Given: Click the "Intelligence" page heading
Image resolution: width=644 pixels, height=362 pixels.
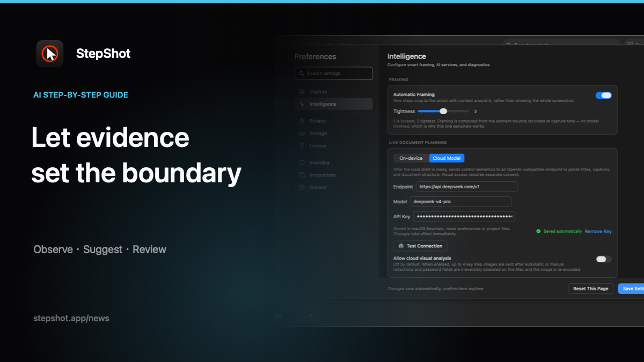Looking at the screenshot, I should [407, 56].
